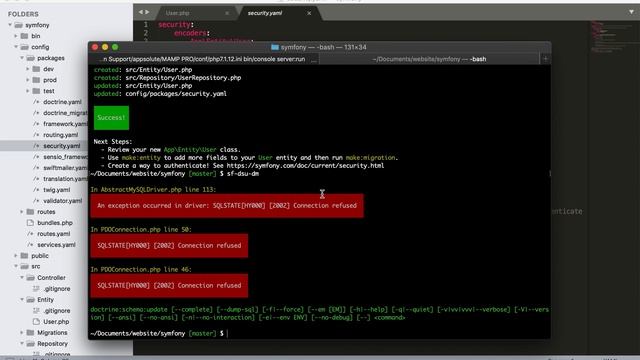Open routes.yaml in the sidebar
This screenshot has width=640, height=360.
(x=53, y=234)
